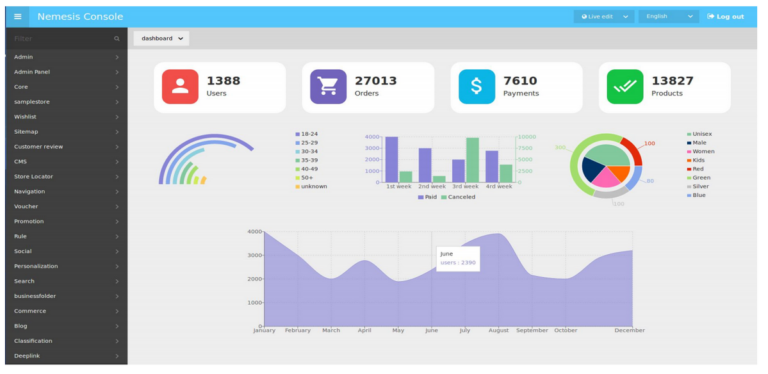This screenshot has height=374, width=768.
Task: Open Store Locator menu item
Action: (67, 177)
